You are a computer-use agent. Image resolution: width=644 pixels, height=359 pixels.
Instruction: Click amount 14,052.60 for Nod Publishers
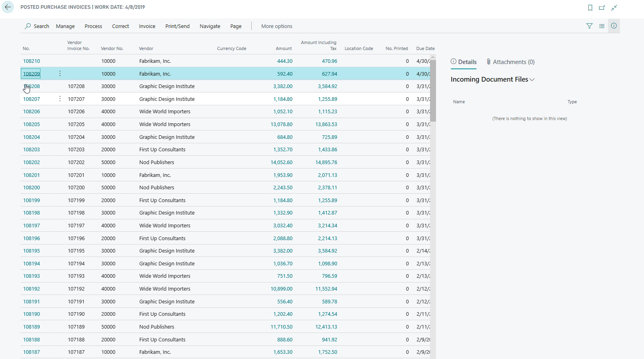click(x=281, y=162)
